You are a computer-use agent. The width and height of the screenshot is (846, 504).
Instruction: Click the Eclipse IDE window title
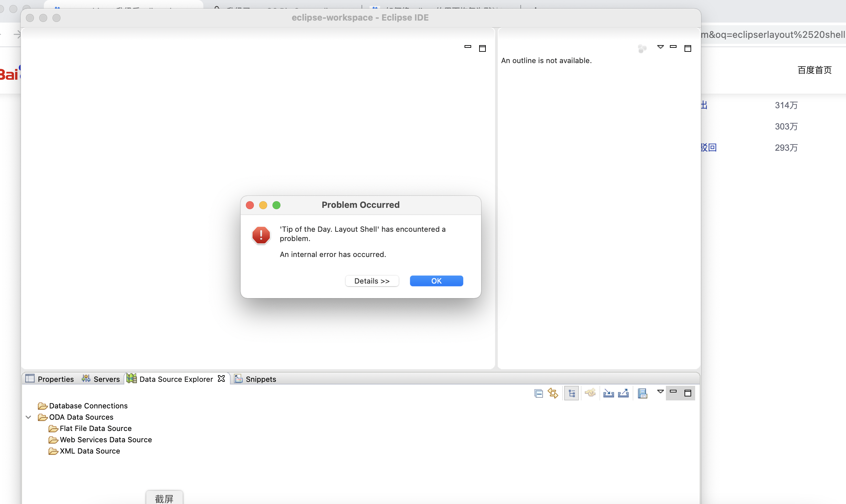pos(360,18)
